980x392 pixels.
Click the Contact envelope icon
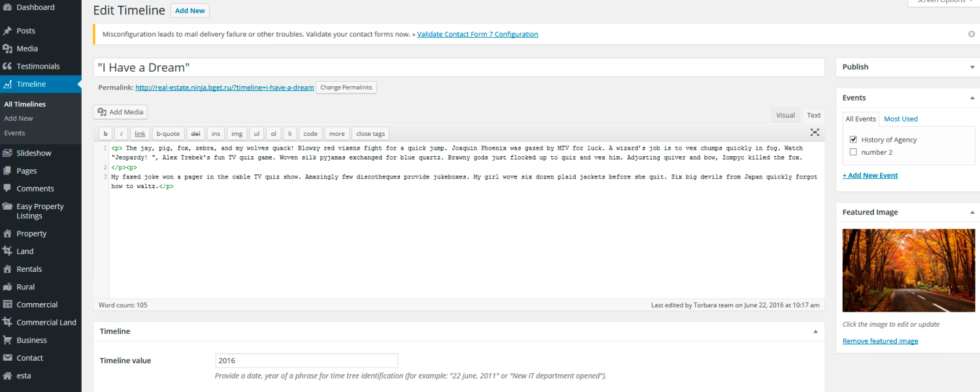[8, 358]
